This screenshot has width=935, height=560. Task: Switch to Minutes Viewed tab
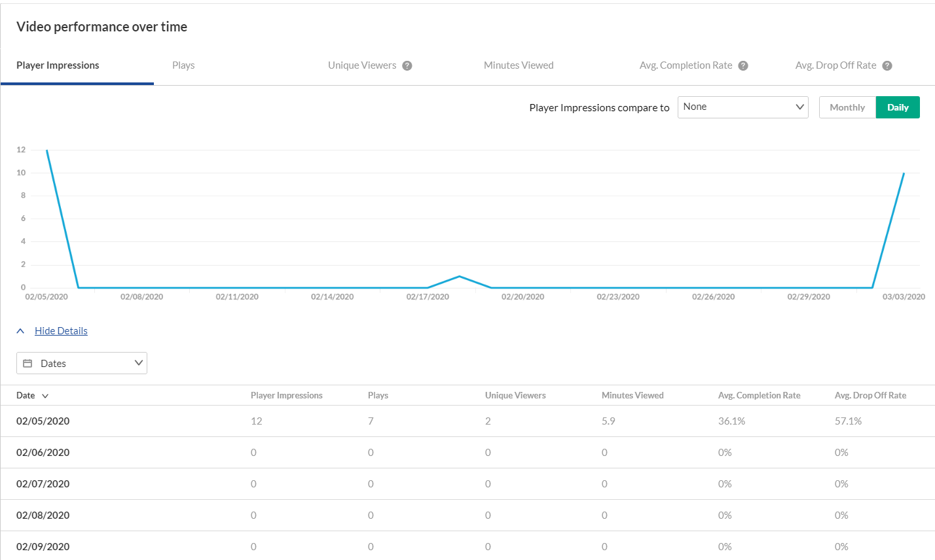[519, 65]
